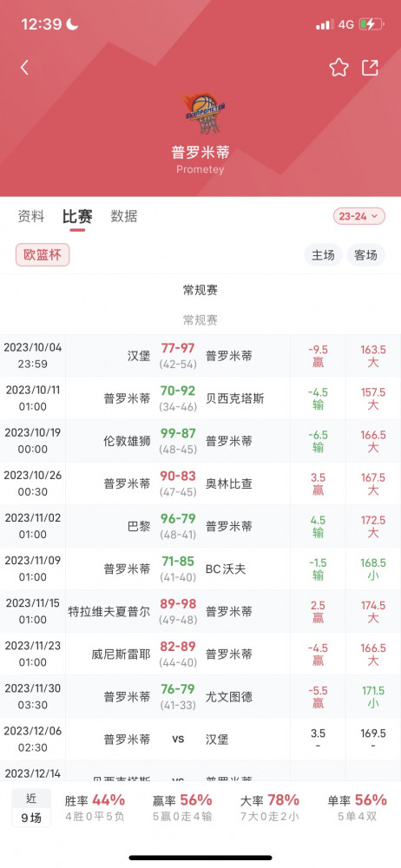The image size is (401, 868).
Task: Toggle the 主场 home filter
Action: coord(324,255)
